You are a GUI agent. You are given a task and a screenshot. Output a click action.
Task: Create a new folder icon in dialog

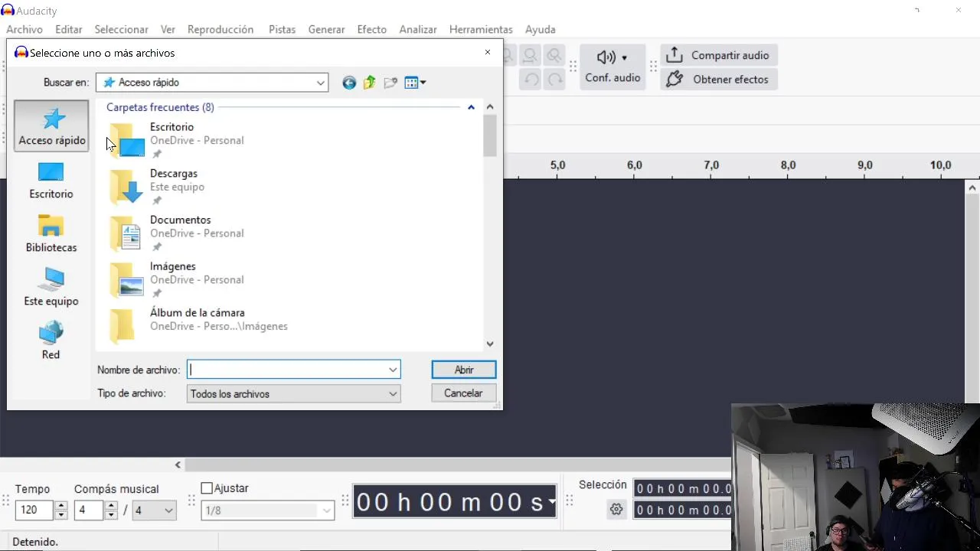(x=390, y=83)
